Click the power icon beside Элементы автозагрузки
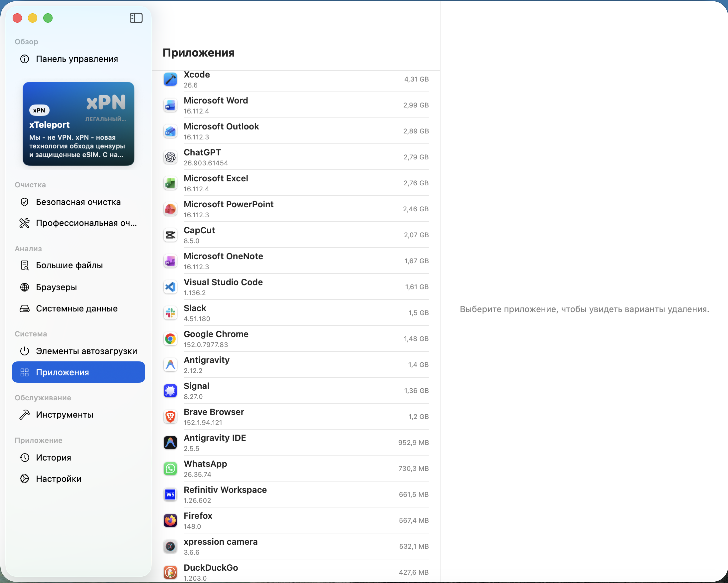This screenshot has width=728, height=583. (25, 351)
